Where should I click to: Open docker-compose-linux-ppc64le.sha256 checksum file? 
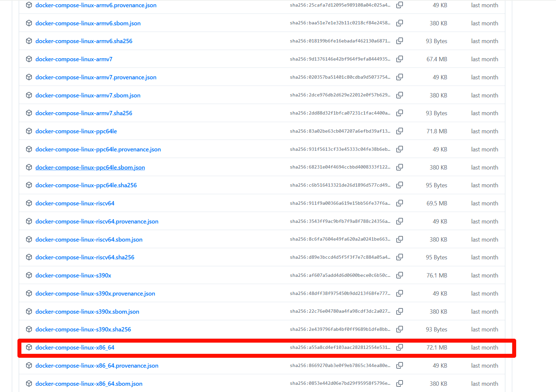tap(86, 185)
